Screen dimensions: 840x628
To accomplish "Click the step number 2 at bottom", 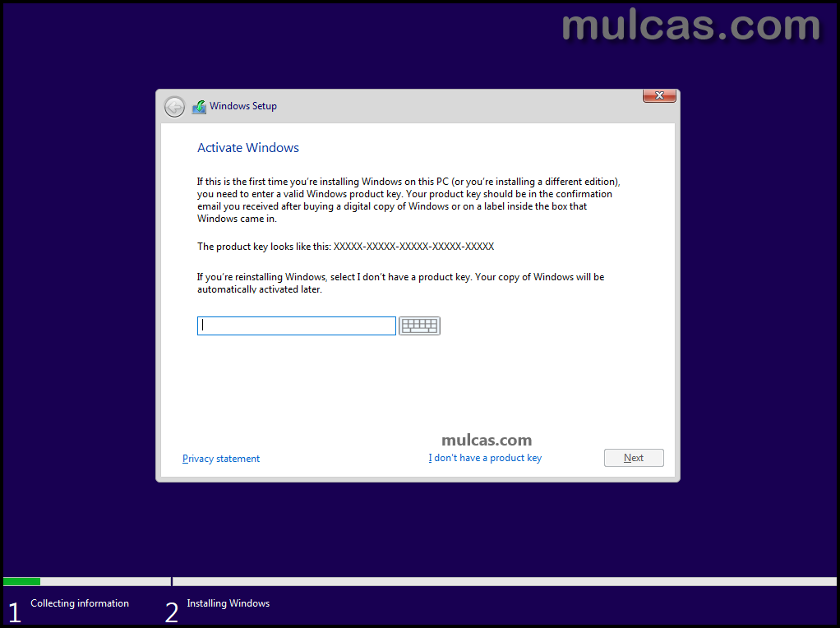I will point(171,612).
